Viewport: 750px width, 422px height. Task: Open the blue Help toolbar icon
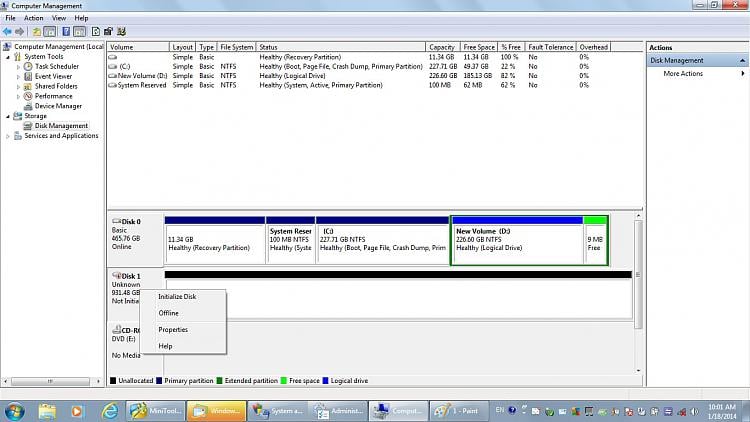tap(66, 32)
